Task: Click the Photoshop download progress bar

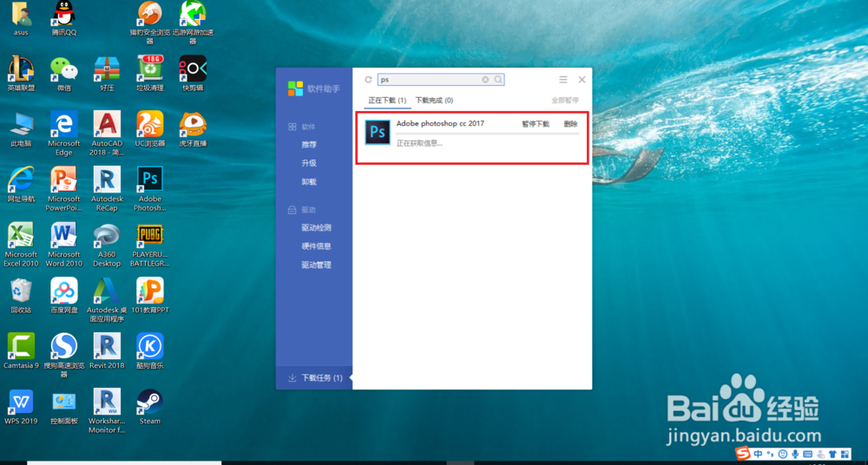Action: click(x=488, y=134)
